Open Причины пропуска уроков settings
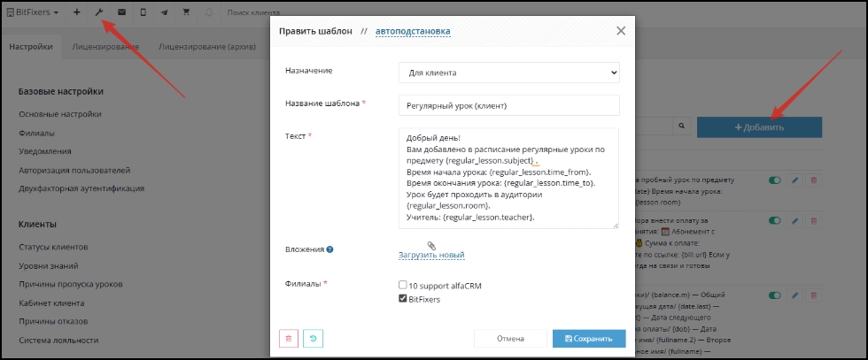This screenshot has width=868, height=360. click(x=71, y=284)
